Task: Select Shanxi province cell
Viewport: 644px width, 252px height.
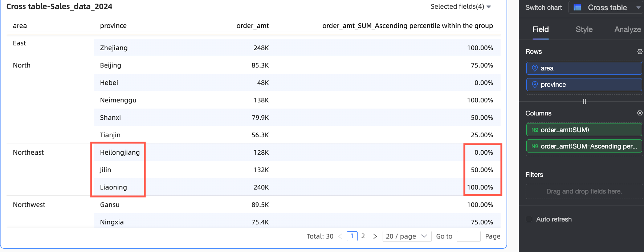Action: point(110,118)
